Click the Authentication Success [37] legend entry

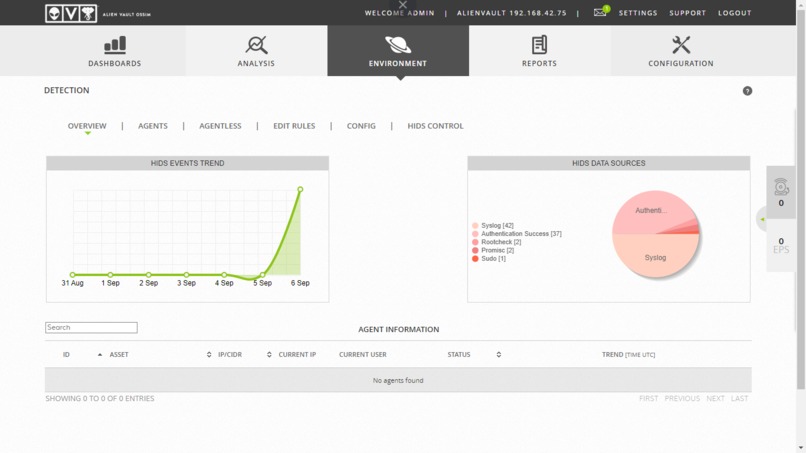(x=521, y=234)
